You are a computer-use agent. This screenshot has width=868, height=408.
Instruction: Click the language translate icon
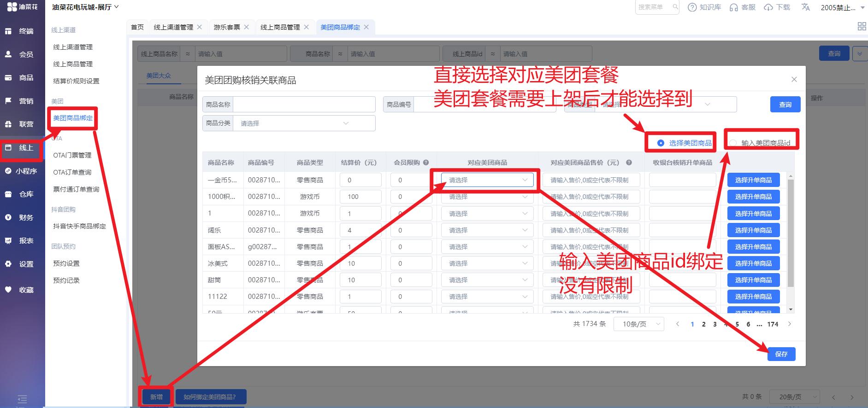[805, 7]
